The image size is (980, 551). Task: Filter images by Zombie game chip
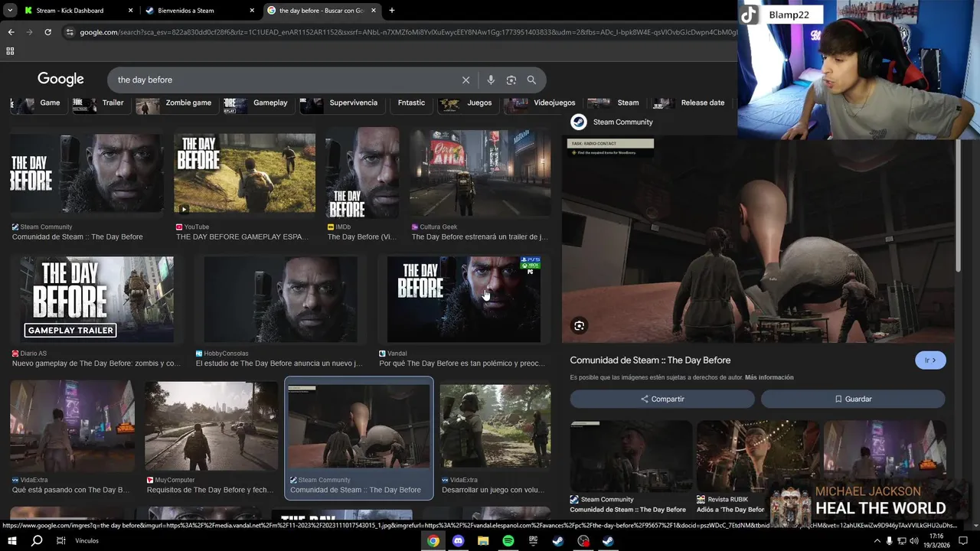click(175, 103)
